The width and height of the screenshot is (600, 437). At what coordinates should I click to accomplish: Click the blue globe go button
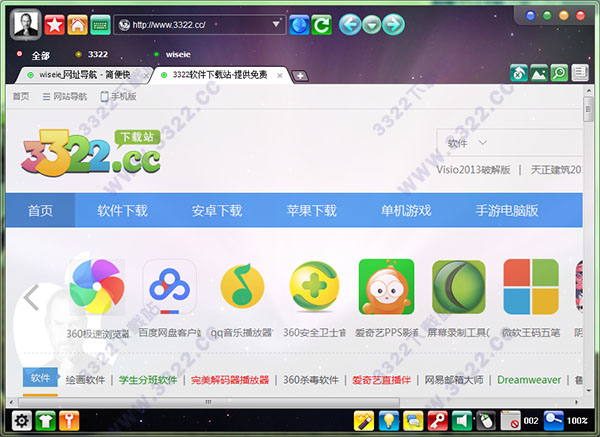pyautogui.click(x=299, y=25)
